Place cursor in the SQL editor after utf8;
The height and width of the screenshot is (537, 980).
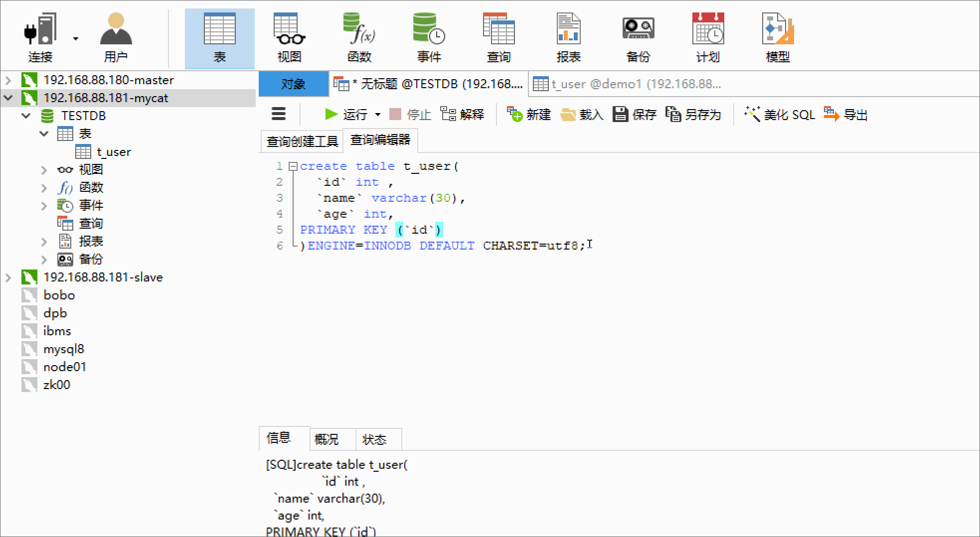click(586, 246)
